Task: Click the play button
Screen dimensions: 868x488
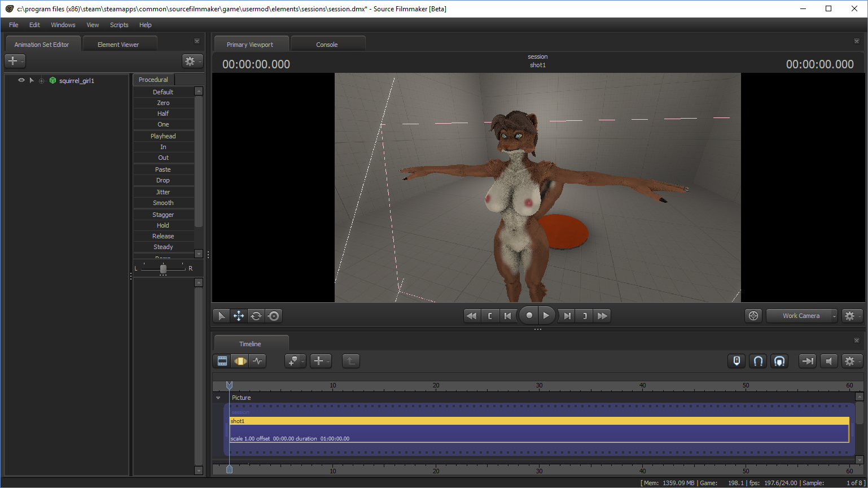Action: coord(546,316)
